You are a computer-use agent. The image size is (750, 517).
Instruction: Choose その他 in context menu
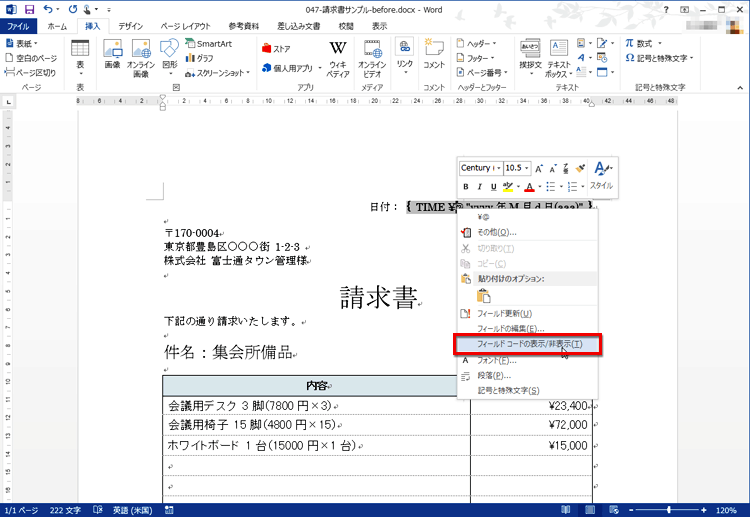(528, 232)
